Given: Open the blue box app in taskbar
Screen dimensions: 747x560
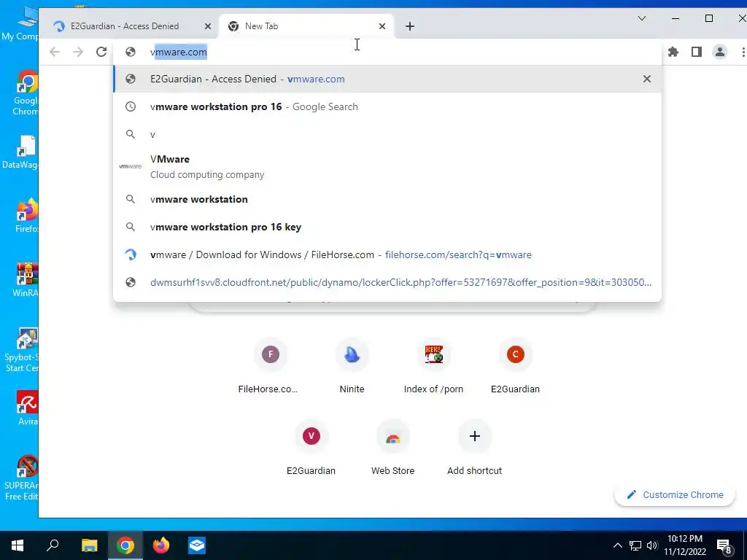Looking at the screenshot, I should [197, 545].
